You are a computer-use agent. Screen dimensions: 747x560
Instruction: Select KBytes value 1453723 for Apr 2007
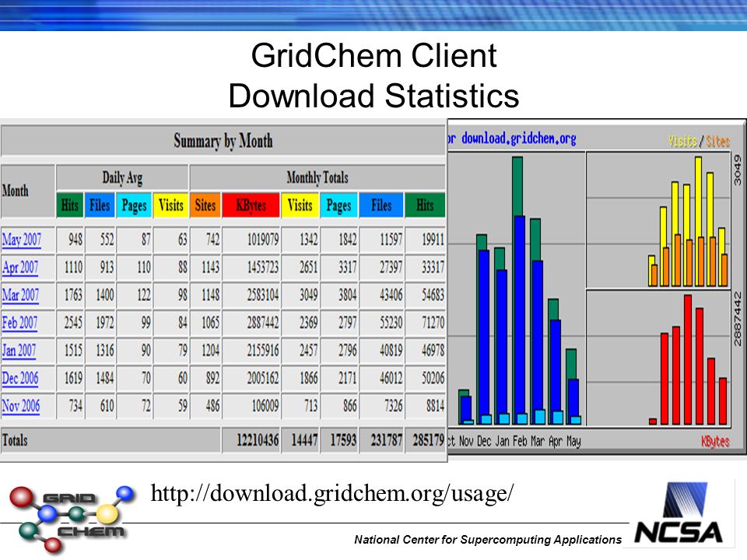[262, 267]
